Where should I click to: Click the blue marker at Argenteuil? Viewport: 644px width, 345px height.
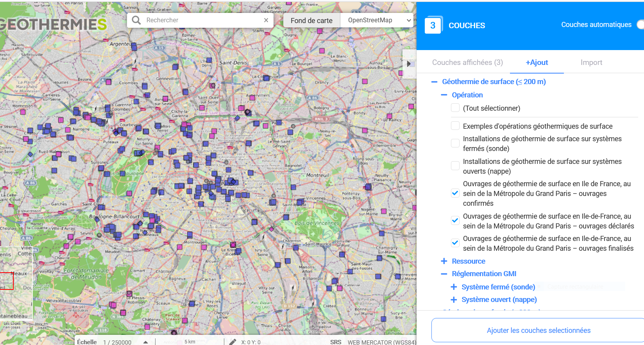134,47
